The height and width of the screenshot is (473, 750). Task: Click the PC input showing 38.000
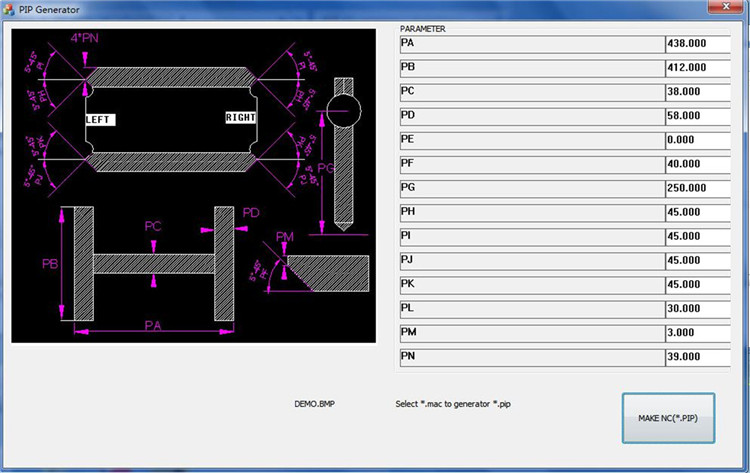pyautogui.click(x=697, y=92)
